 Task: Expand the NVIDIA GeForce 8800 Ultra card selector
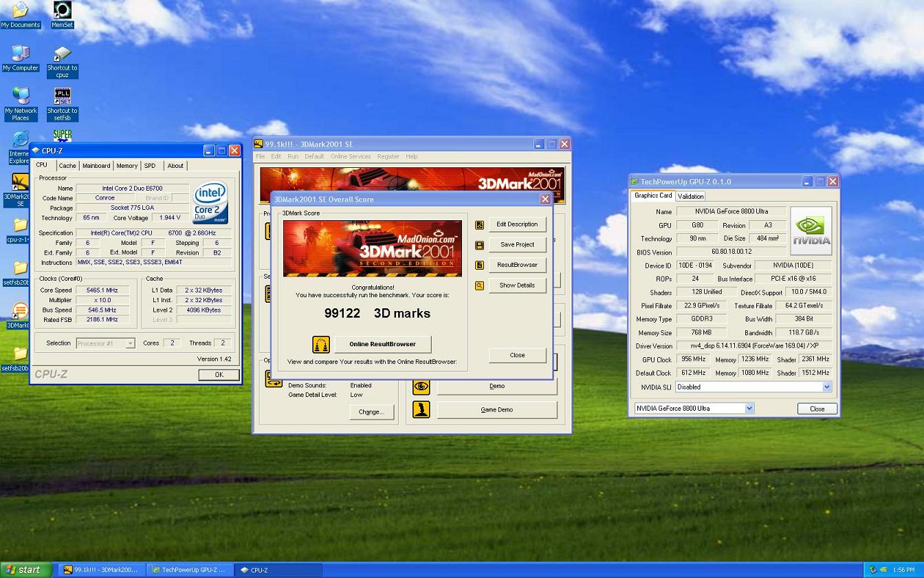pyautogui.click(x=749, y=408)
